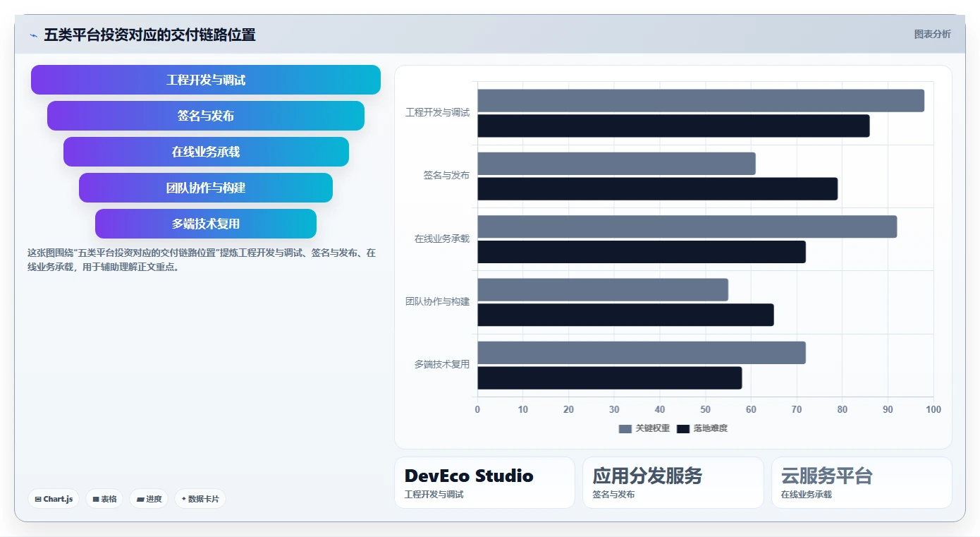Screen dimensions: 980x537
Task: Click the Chart.js tag chip
Action: point(54,499)
